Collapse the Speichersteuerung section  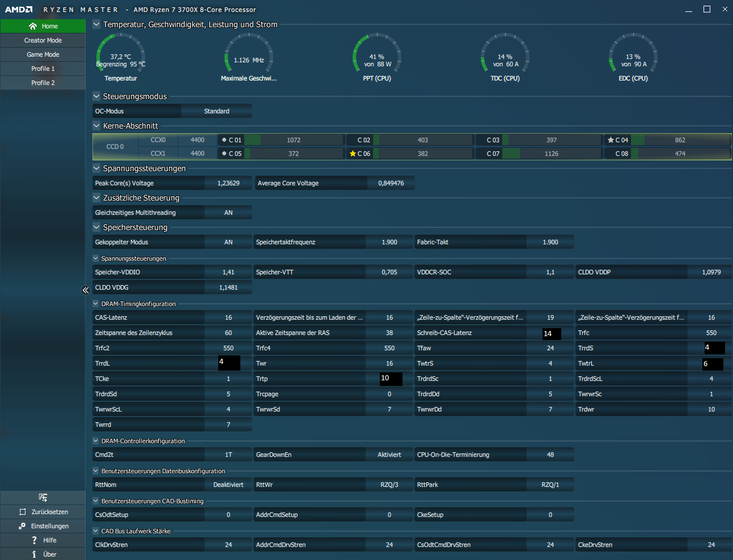[96, 227]
